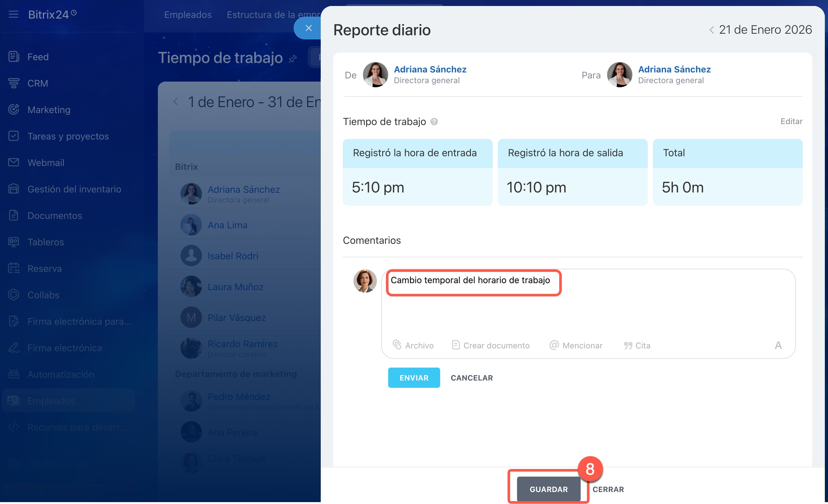Attach a file using the Archivo paperclip
The height and width of the screenshot is (504, 828).
point(413,346)
